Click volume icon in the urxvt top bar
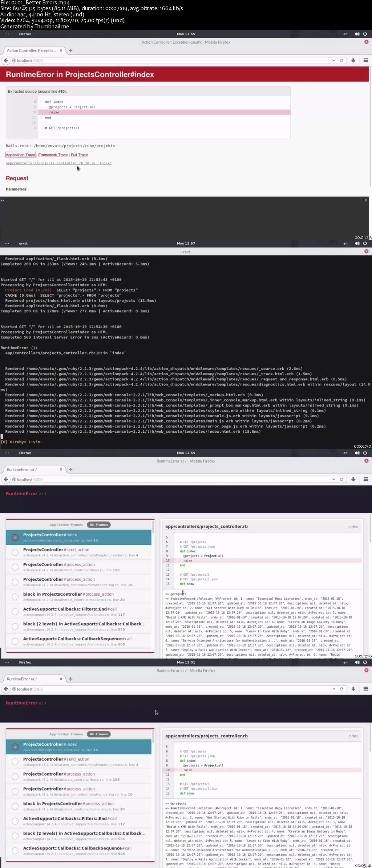This screenshot has height=868, width=372. point(357,243)
